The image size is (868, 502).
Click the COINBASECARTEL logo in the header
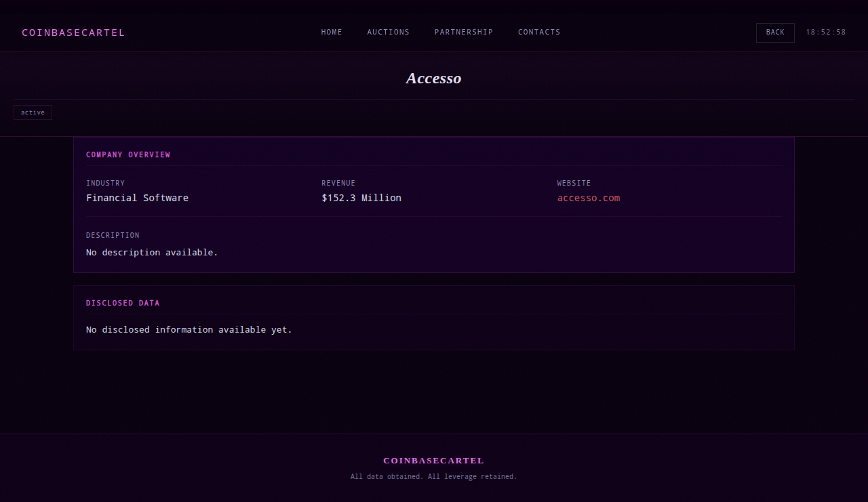click(73, 33)
